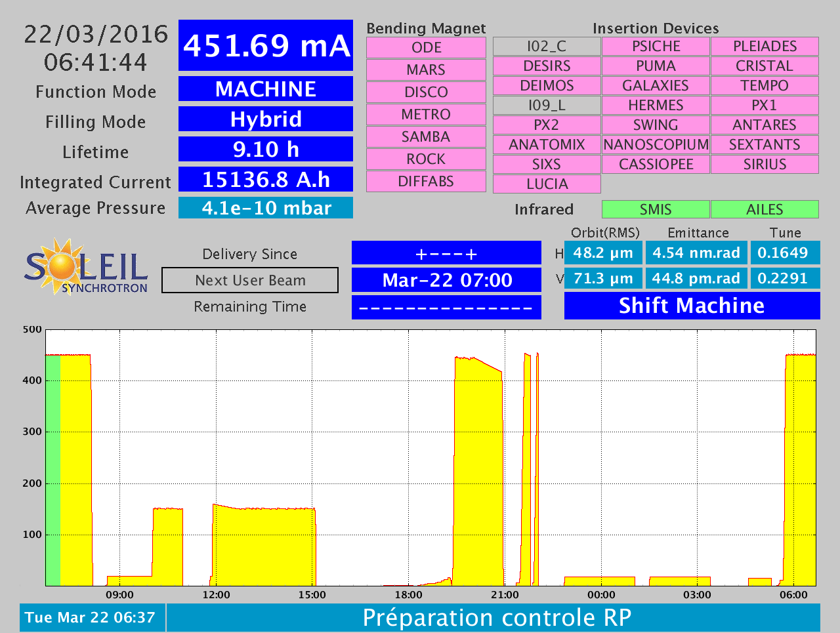Click the 22/03/2016 date display
Screen dimensions: 840x633
click(x=96, y=34)
